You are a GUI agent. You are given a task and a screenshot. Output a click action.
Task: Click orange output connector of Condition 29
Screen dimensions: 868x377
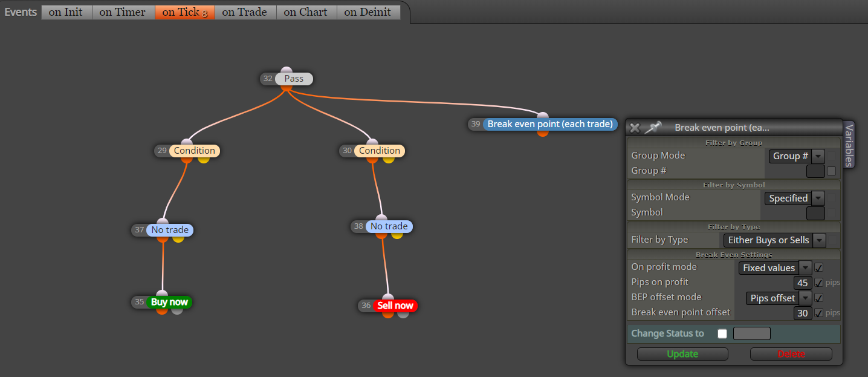click(x=187, y=159)
